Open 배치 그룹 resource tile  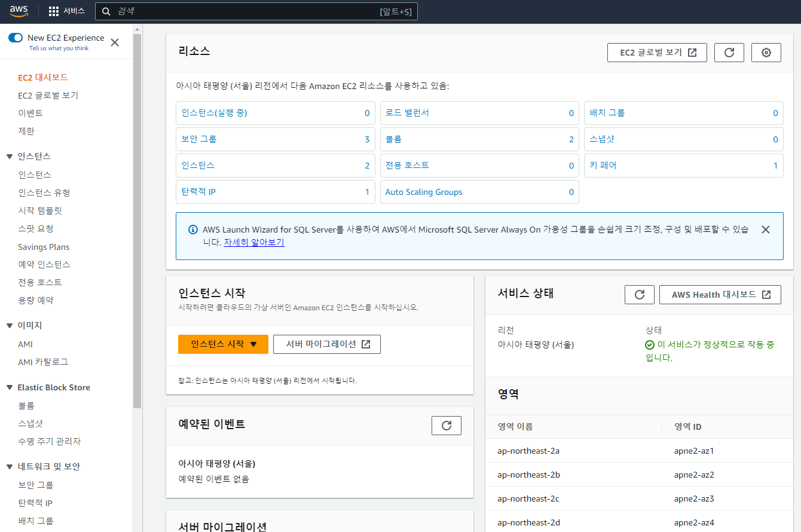pyautogui.click(x=684, y=113)
